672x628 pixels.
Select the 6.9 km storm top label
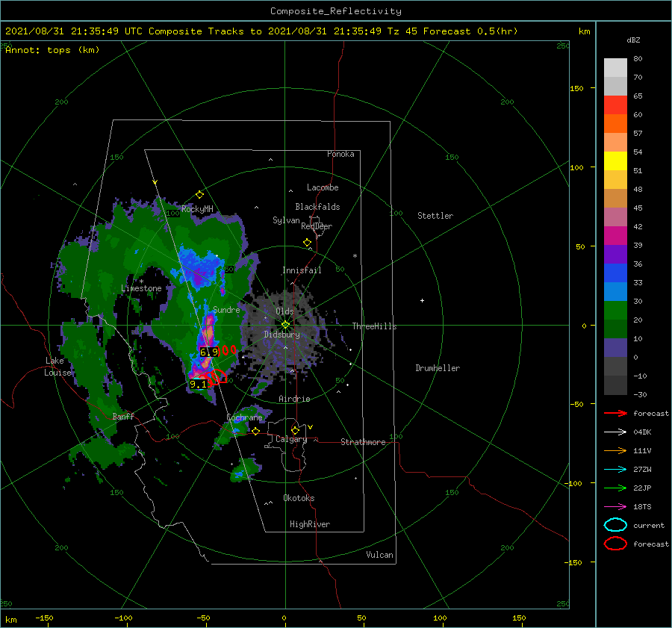click(209, 352)
